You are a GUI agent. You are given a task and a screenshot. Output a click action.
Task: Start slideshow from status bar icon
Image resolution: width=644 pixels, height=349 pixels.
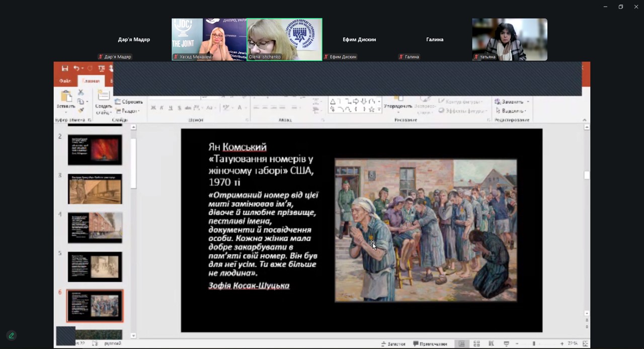[x=506, y=343]
